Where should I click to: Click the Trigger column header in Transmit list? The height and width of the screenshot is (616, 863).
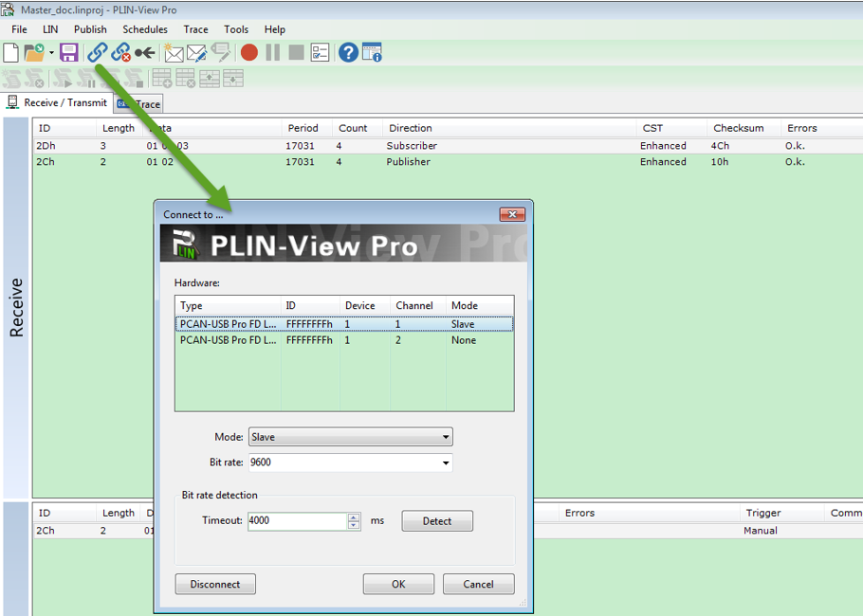pos(782,513)
